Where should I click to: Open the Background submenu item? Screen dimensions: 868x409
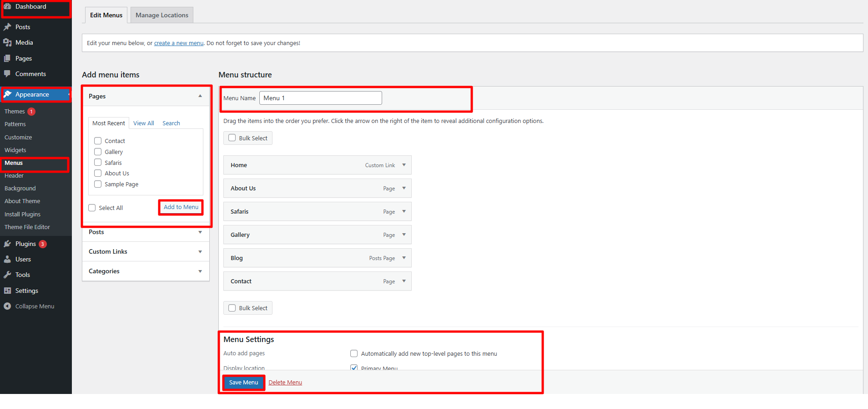pyautogui.click(x=20, y=188)
